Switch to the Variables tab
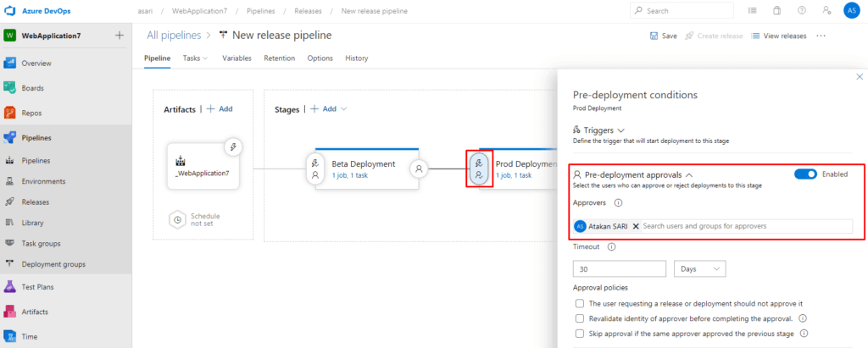This screenshot has height=348, width=868. [x=236, y=58]
